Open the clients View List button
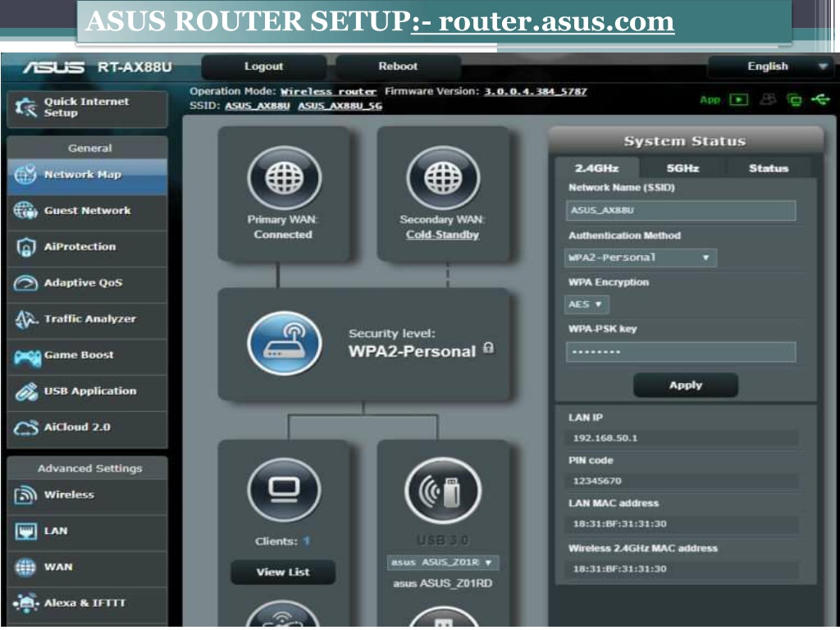 click(283, 572)
